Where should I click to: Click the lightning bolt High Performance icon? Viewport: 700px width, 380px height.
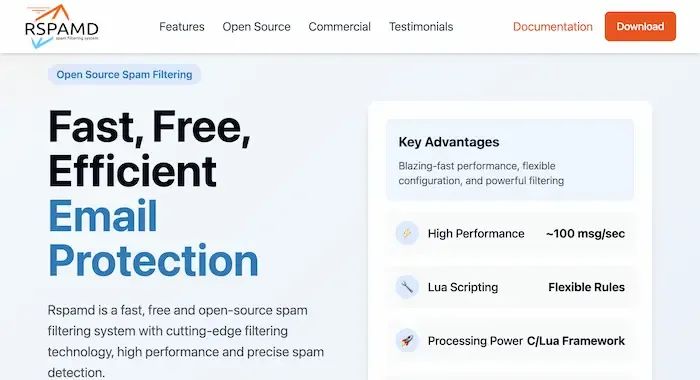pos(407,233)
